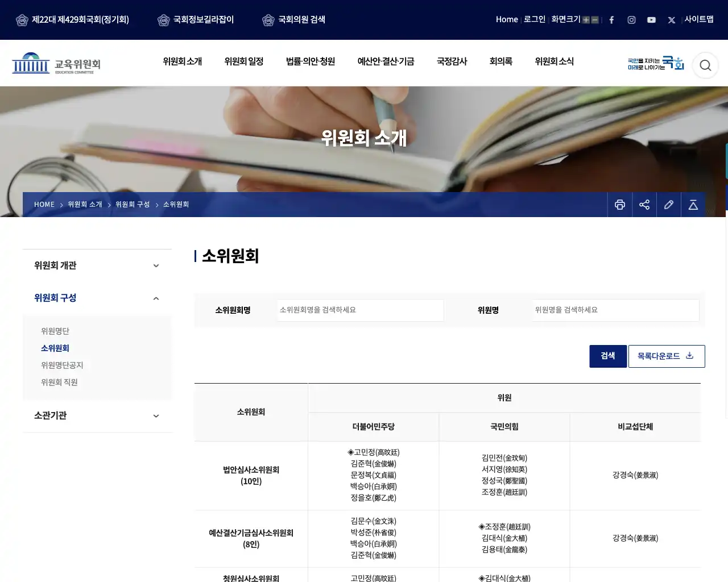Click the 로그인 link
The height and width of the screenshot is (582, 728).
pos(535,19)
